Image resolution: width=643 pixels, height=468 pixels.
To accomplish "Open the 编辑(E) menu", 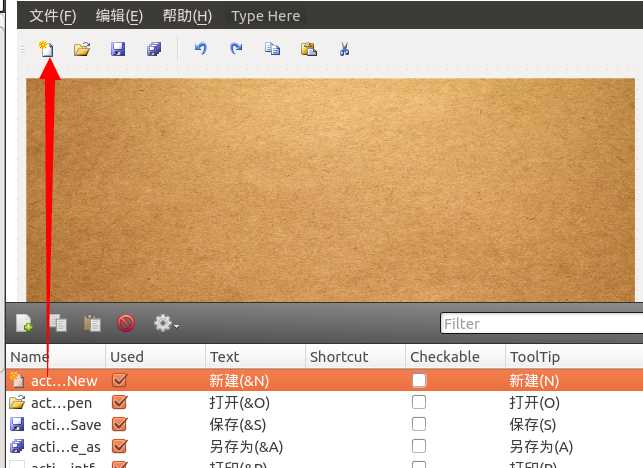I will click(x=119, y=16).
